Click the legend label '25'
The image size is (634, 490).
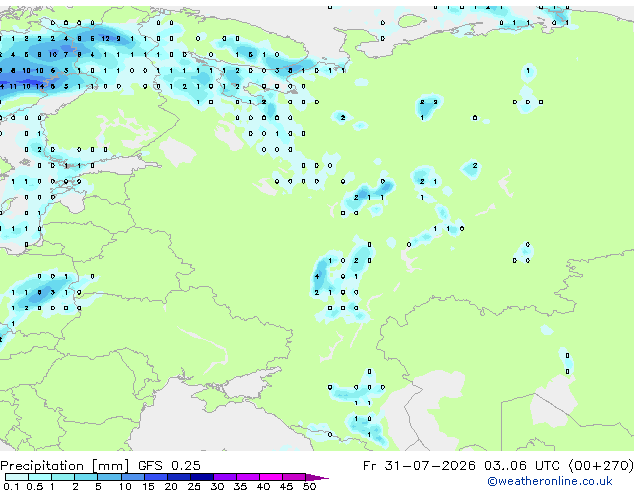[x=194, y=486]
